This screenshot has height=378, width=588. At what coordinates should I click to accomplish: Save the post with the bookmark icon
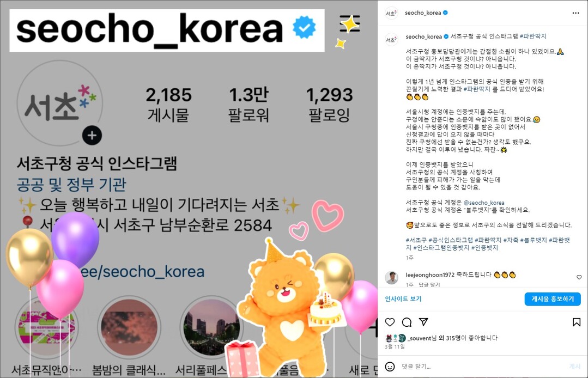coord(577,322)
